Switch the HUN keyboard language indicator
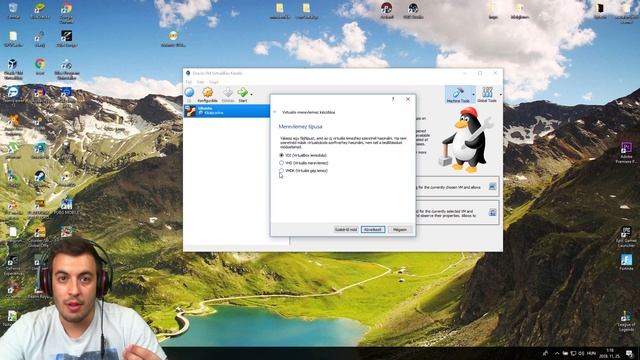Viewport: 640px width, 360px height. [x=592, y=353]
